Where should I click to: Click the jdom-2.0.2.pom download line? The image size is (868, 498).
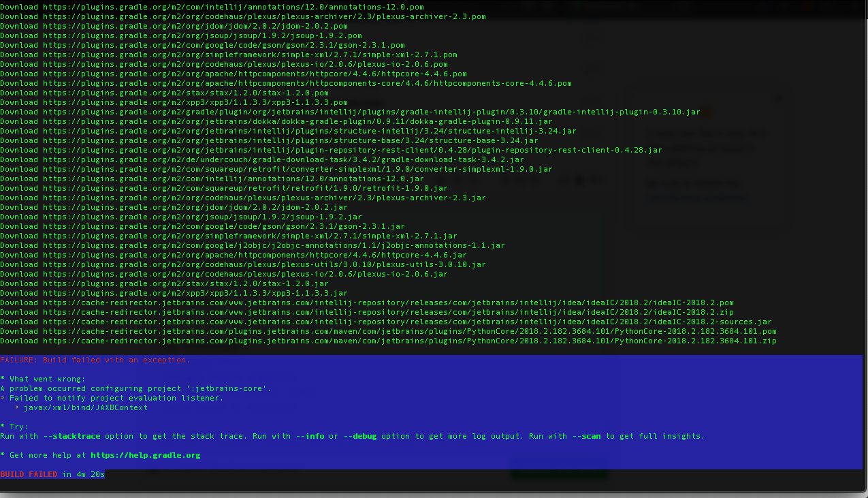point(174,26)
